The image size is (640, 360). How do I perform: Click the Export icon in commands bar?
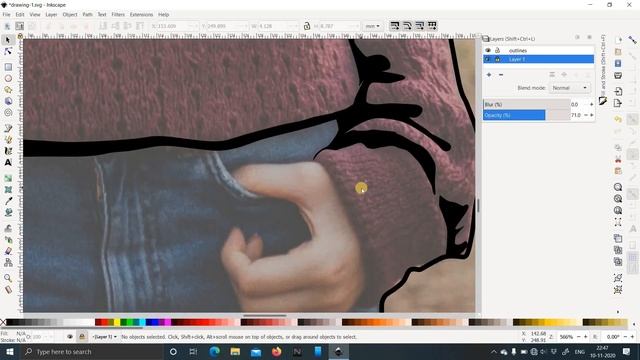click(x=618, y=103)
